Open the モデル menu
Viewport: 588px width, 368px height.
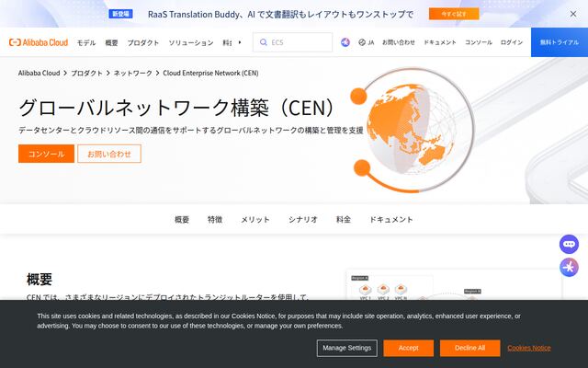(x=86, y=43)
